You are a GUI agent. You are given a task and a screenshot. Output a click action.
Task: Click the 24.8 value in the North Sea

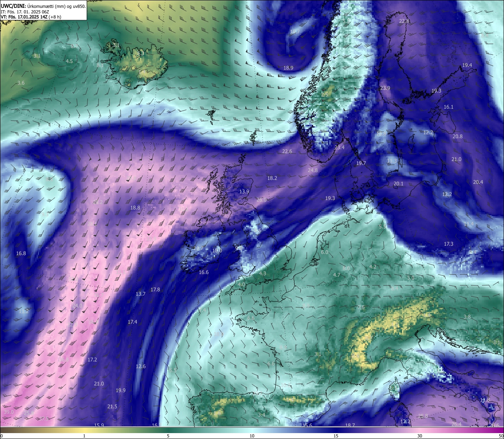(313, 170)
